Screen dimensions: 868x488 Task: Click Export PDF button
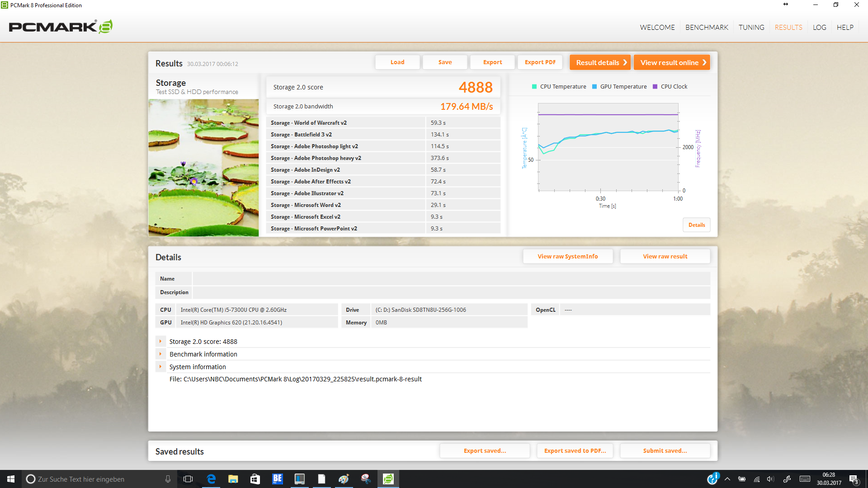(540, 62)
